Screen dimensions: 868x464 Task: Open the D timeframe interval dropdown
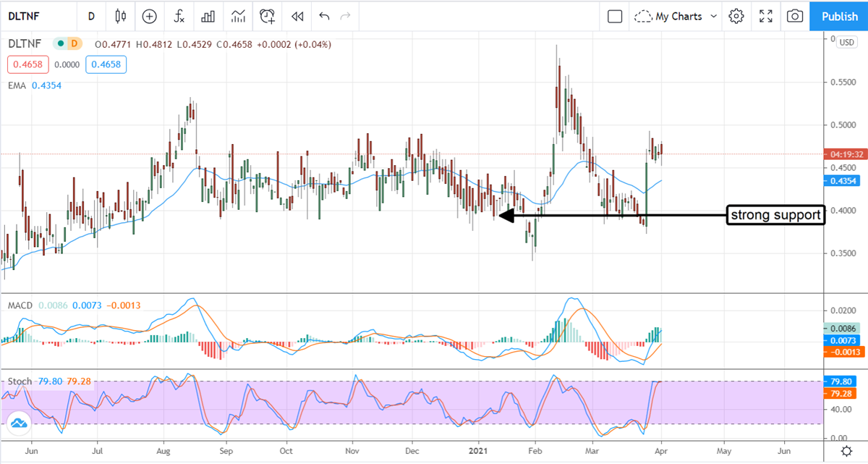91,16
